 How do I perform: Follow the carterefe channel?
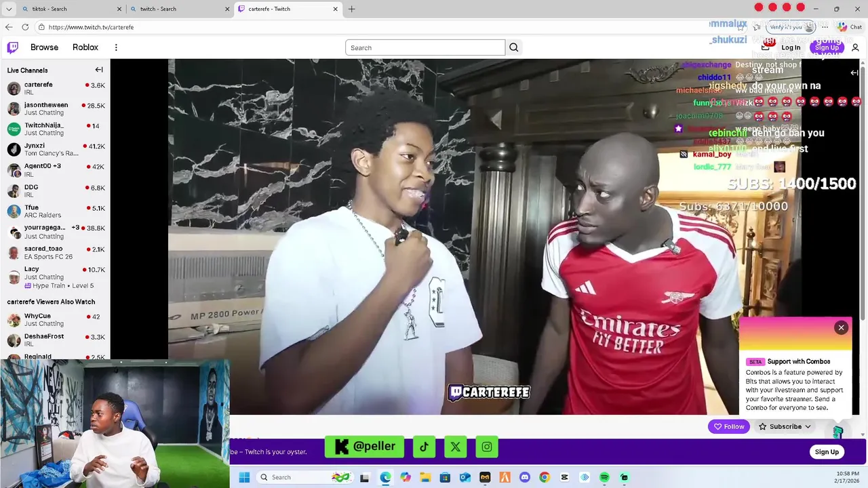[x=728, y=426]
